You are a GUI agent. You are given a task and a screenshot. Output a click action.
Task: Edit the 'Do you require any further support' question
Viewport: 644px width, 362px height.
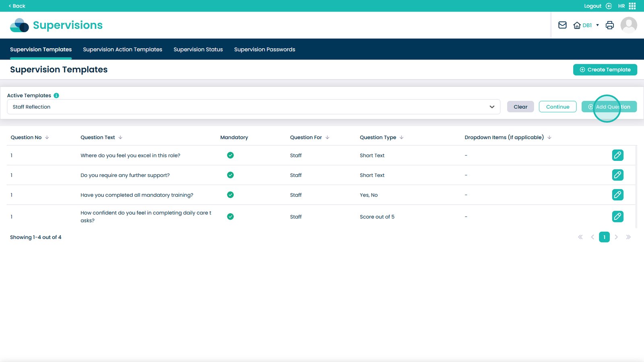click(617, 175)
